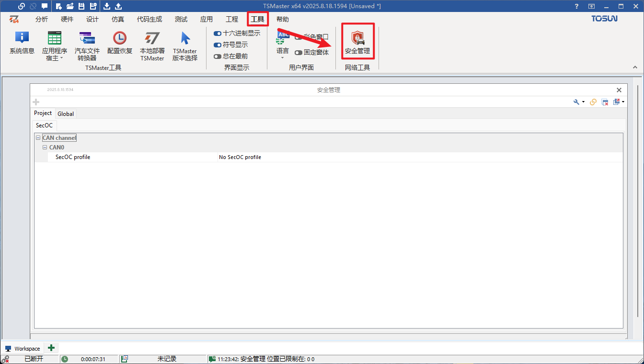Open 系统信息 system info tool
Viewport: 644px width, 364px height.
click(22, 43)
